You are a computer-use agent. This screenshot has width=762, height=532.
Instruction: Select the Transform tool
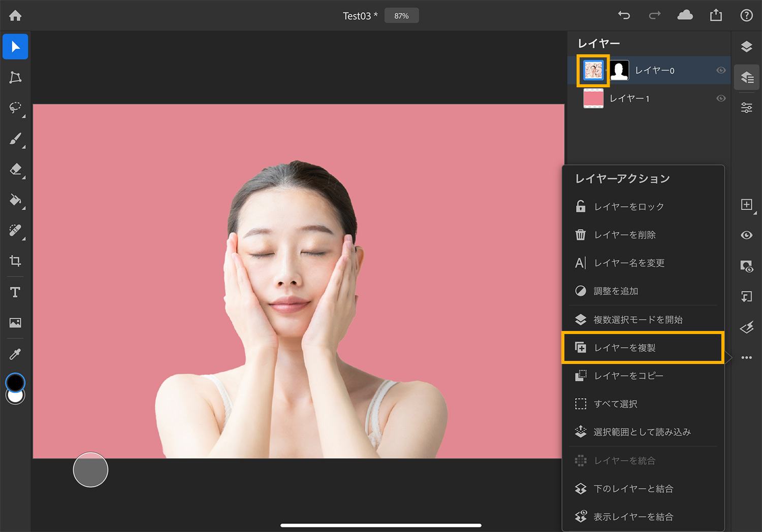(x=15, y=77)
